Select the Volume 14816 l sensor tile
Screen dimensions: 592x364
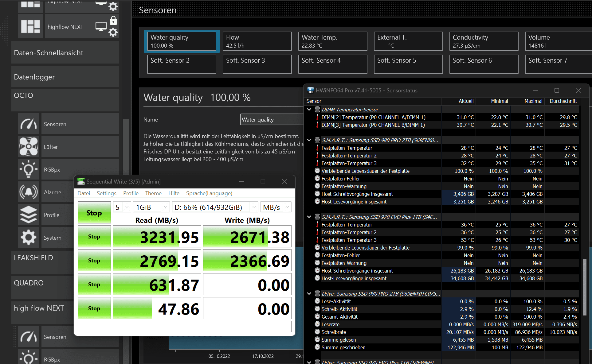pyautogui.click(x=558, y=41)
